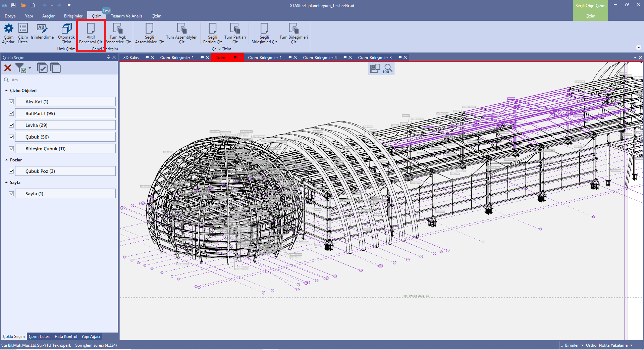644x350 pixels.
Task: Click the zoom 100 magnifier icon
Action: pos(388,68)
